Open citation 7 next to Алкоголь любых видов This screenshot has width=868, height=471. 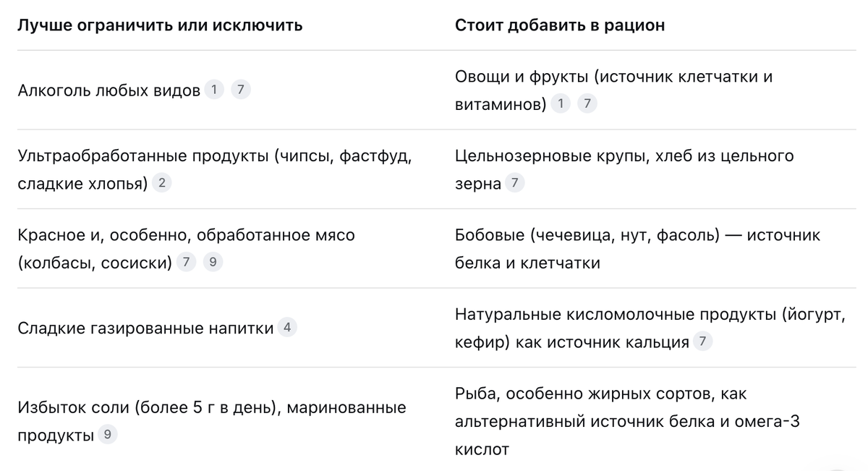(x=241, y=90)
